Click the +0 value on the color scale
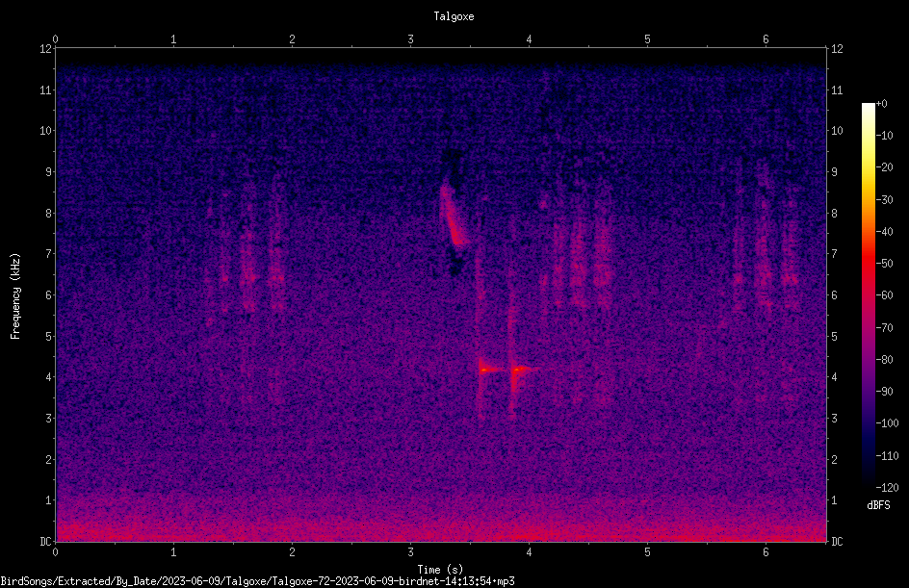Image resolution: width=909 pixels, height=588 pixels. tap(882, 104)
